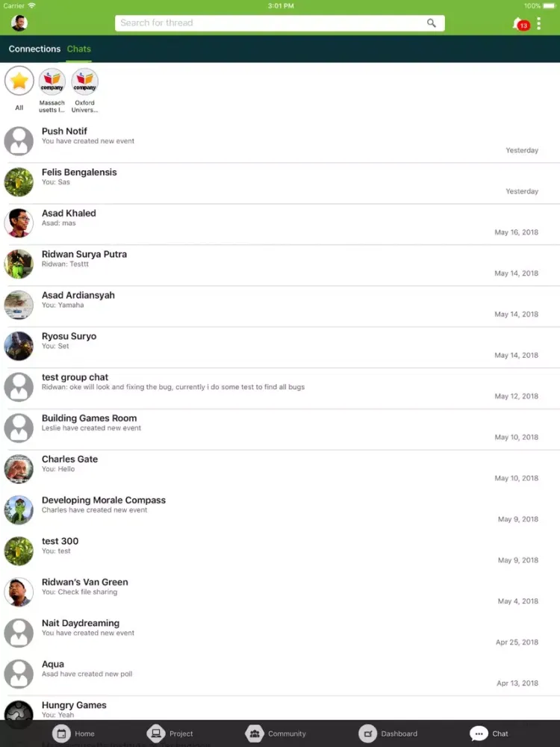Filter chats by Oxford University icon
Screen dimensions: 560x747
84,81
